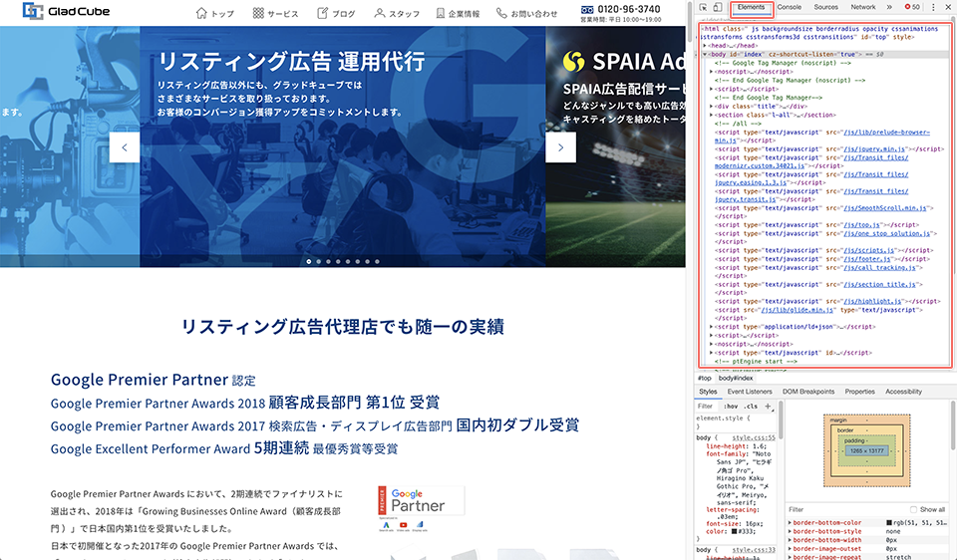Image resolution: width=957 pixels, height=560 pixels.
Task: Open the Properties sub-tab
Action: pyautogui.click(x=860, y=392)
